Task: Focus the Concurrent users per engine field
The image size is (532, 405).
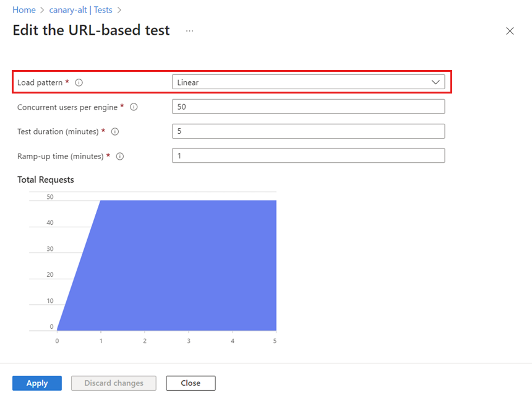Action: click(x=307, y=107)
